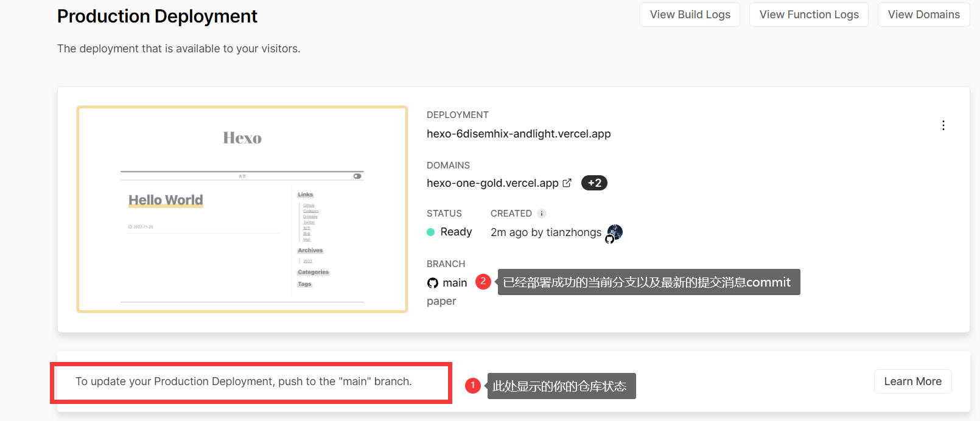
Task: Open the three-dot deployment options menu
Action: (943, 125)
